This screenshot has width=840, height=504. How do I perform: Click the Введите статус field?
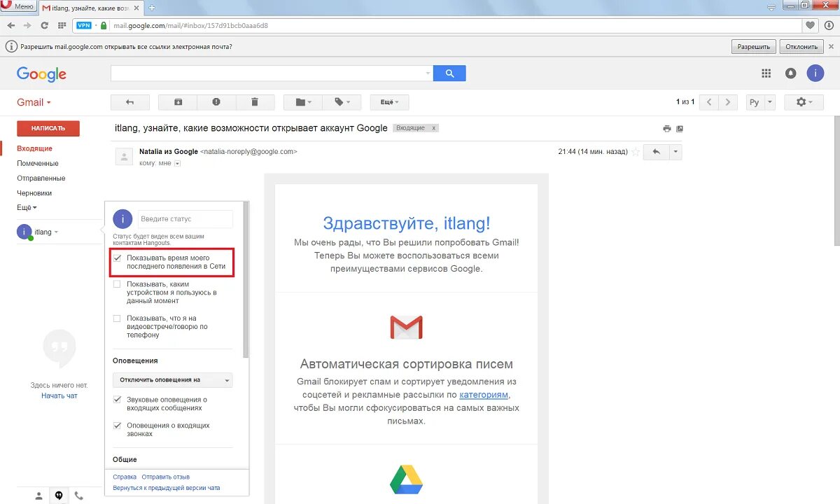tap(185, 219)
